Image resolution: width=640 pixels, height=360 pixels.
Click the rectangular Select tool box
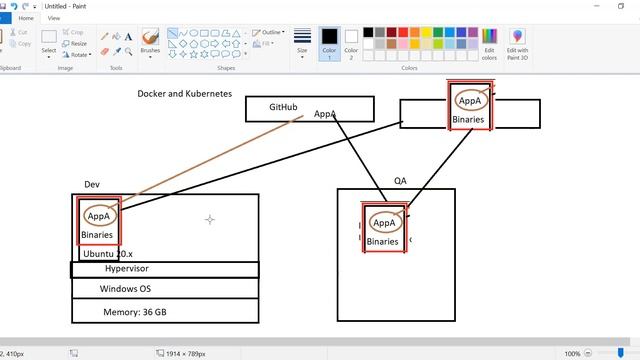click(49, 37)
